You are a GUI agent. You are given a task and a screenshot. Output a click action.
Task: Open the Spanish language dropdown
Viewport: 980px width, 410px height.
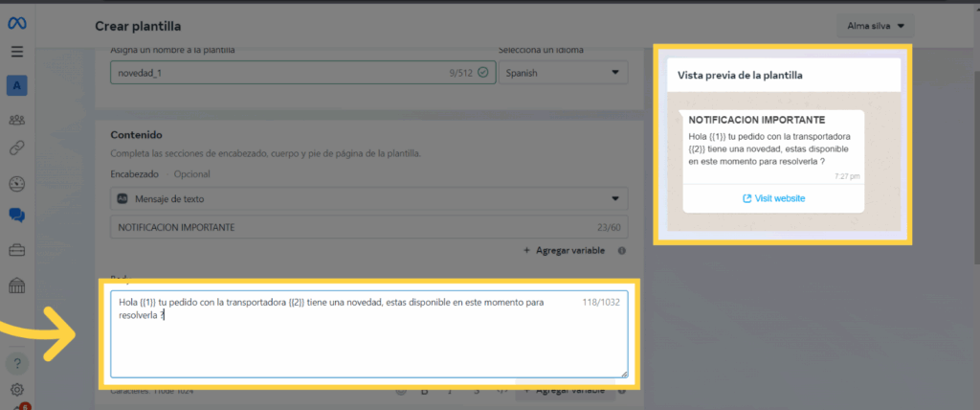(x=563, y=73)
